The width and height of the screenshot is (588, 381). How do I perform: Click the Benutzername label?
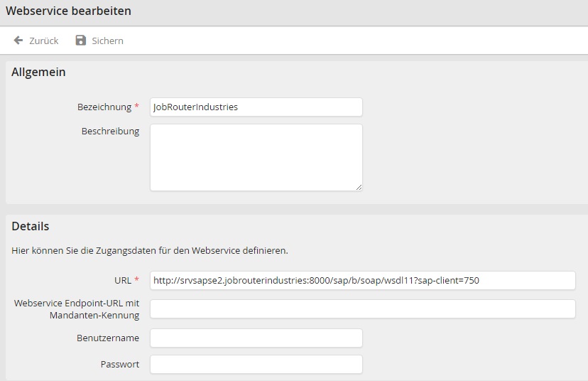(x=108, y=338)
